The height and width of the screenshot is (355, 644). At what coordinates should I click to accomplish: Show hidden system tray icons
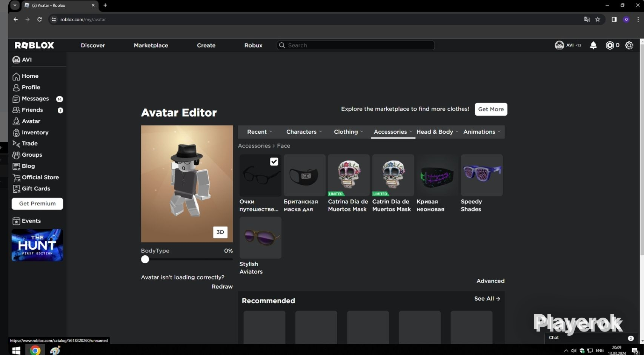566,351
